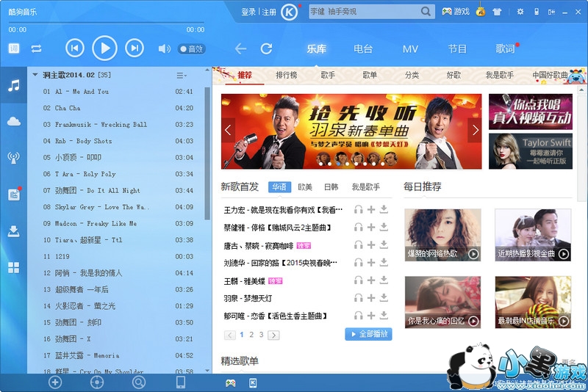Click the K icon in bottom bar
The width and height of the screenshot is (588, 392).
tap(253, 382)
